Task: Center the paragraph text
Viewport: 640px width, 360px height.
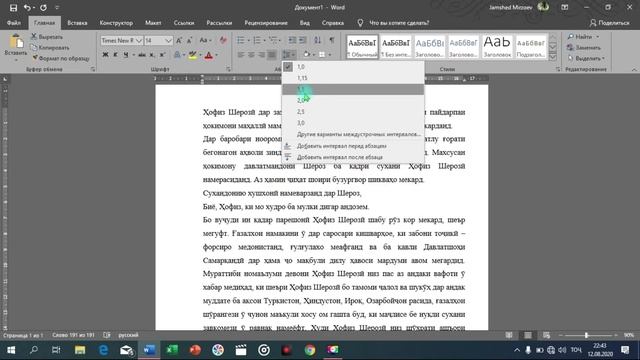Action: click(251, 55)
